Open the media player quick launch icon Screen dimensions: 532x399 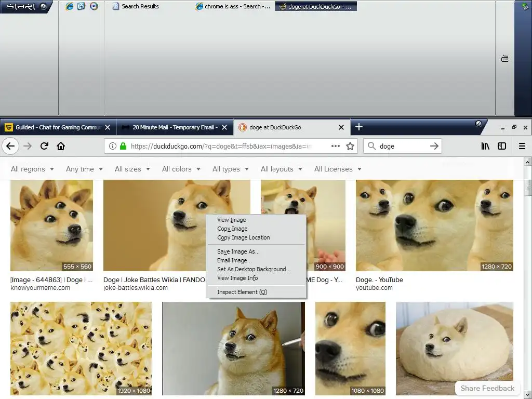[x=94, y=6]
